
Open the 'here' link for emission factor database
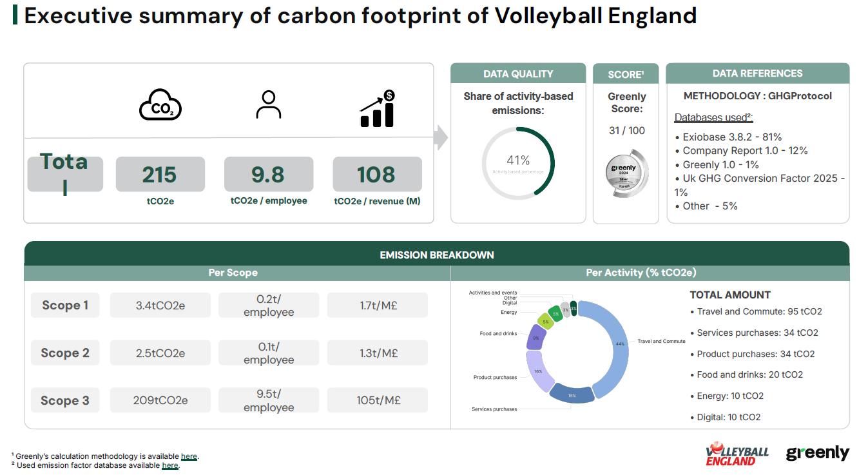click(x=170, y=465)
